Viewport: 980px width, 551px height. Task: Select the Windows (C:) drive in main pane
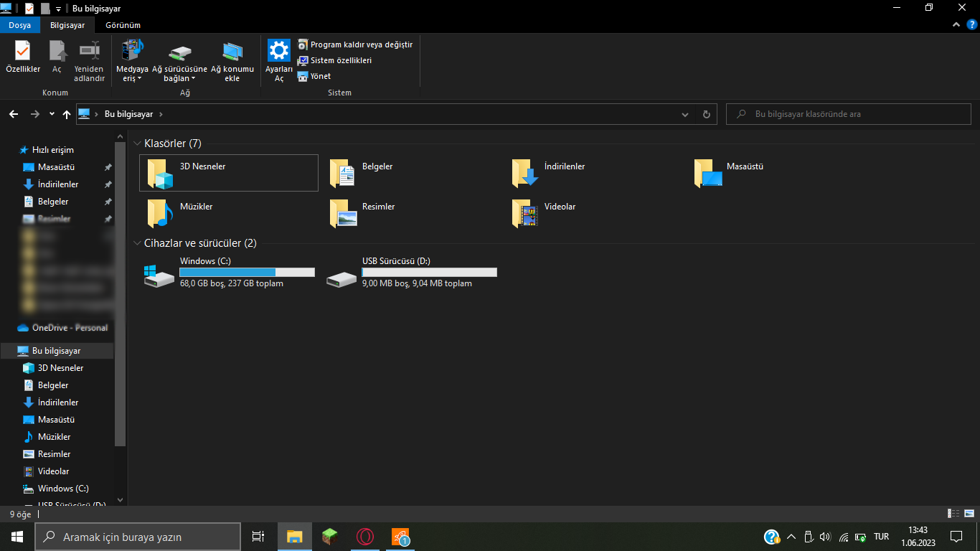(229, 273)
